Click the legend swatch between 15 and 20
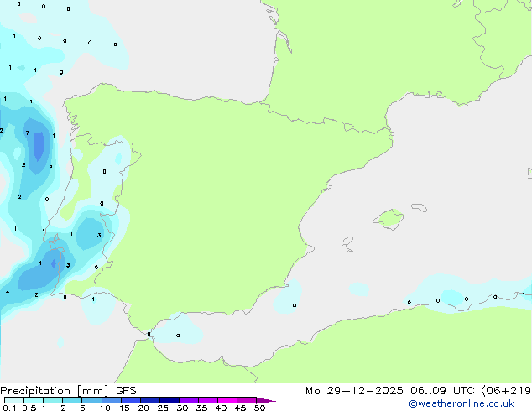Screen dimensions: 532x411 (x=131, y=400)
